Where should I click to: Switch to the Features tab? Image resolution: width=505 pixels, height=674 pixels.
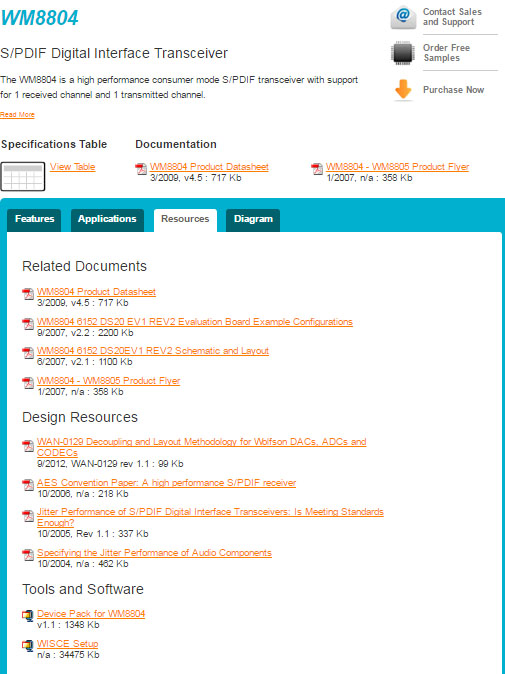click(x=34, y=220)
